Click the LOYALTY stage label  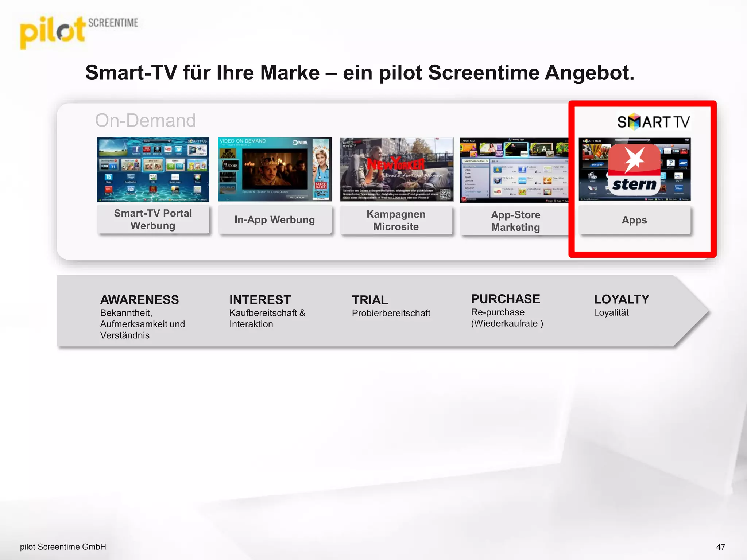coord(622,299)
